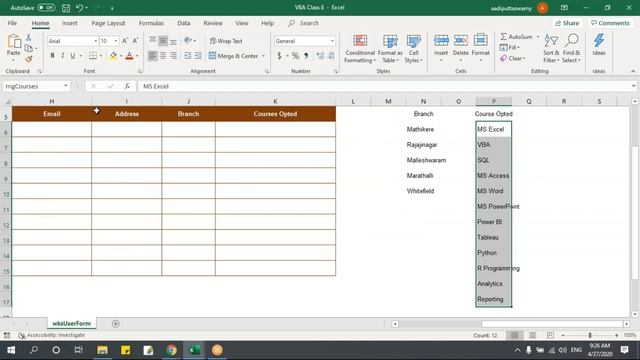This screenshot has height=360, width=640.
Task: Toggle Italic formatting
Action: (x=62, y=56)
